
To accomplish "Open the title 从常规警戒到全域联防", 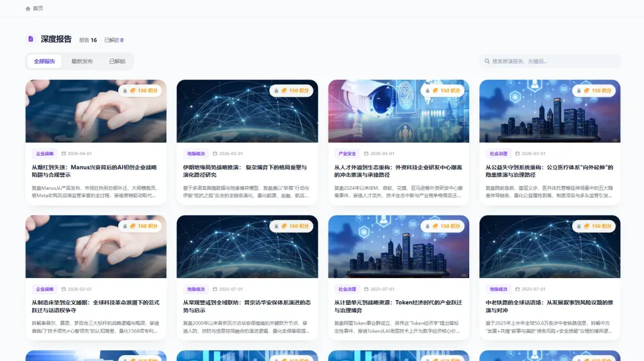I will [x=247, y=306].
